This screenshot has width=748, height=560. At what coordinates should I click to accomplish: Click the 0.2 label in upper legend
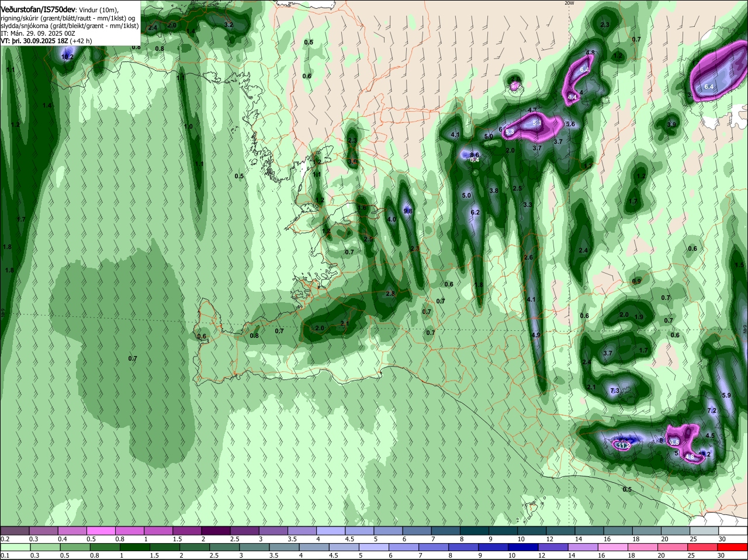(x=5, y=538)
